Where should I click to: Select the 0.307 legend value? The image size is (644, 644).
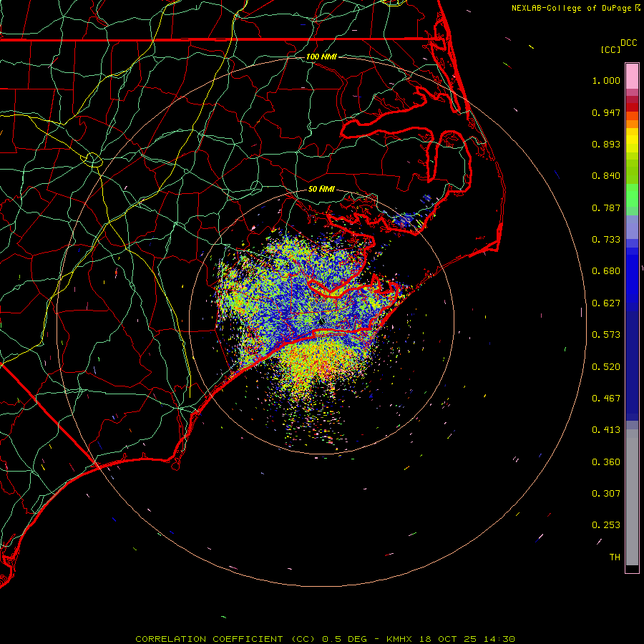[x=606, y=494]
